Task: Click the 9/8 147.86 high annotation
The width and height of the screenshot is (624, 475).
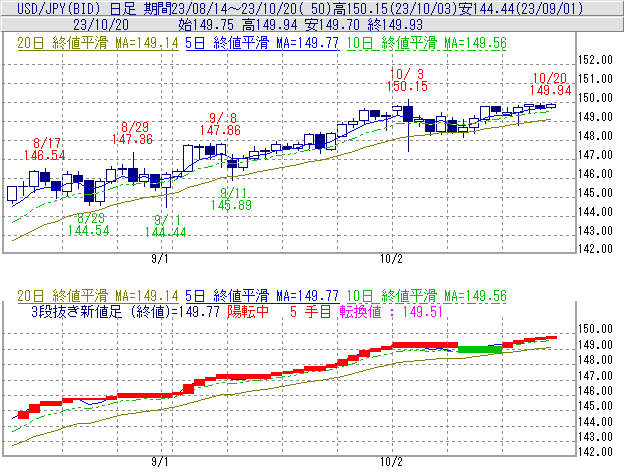Action: (x=220, y=124)
